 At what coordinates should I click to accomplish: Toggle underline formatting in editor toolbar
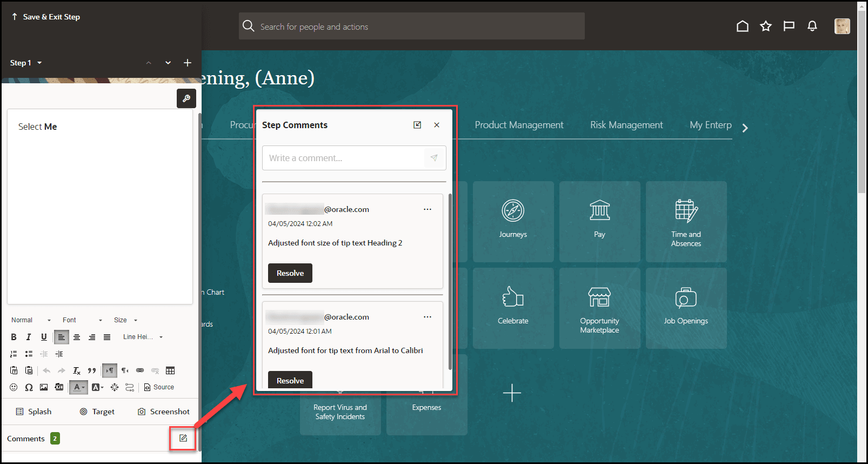pyautogui.click(x=44, y=337)
